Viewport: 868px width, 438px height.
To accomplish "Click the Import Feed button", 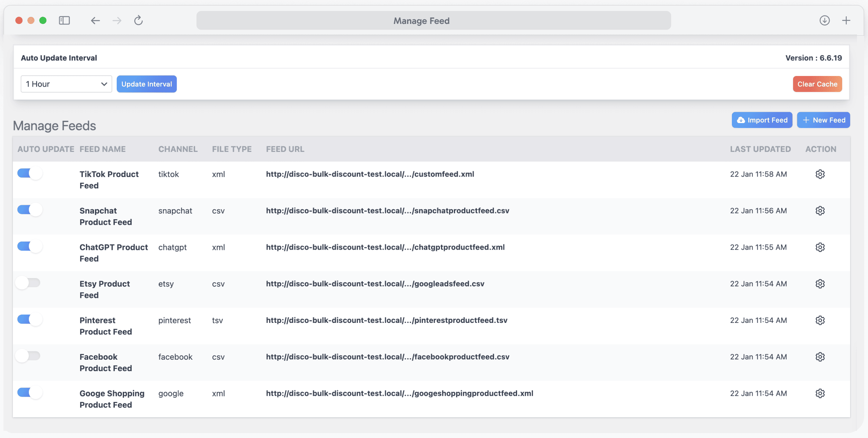I will click(x=762, y=120).
